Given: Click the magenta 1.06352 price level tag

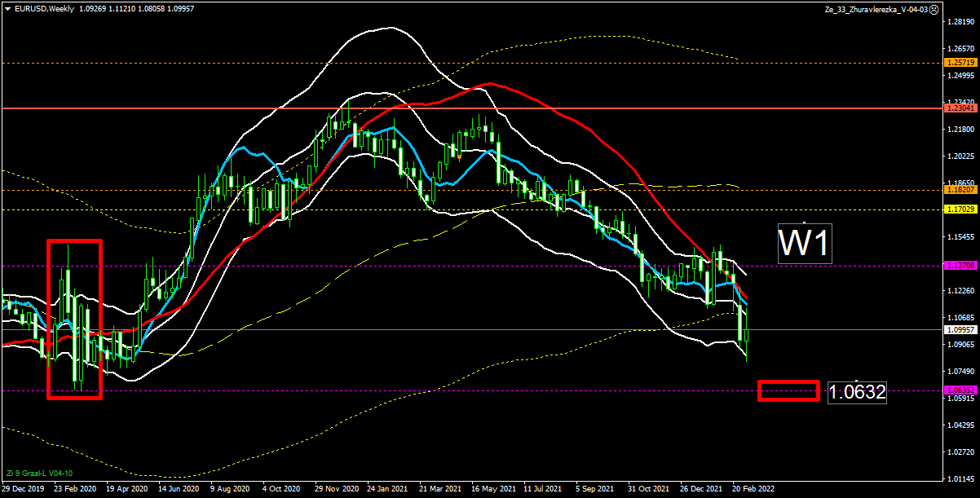Looking at the screenshot, I should pos(960,390).
